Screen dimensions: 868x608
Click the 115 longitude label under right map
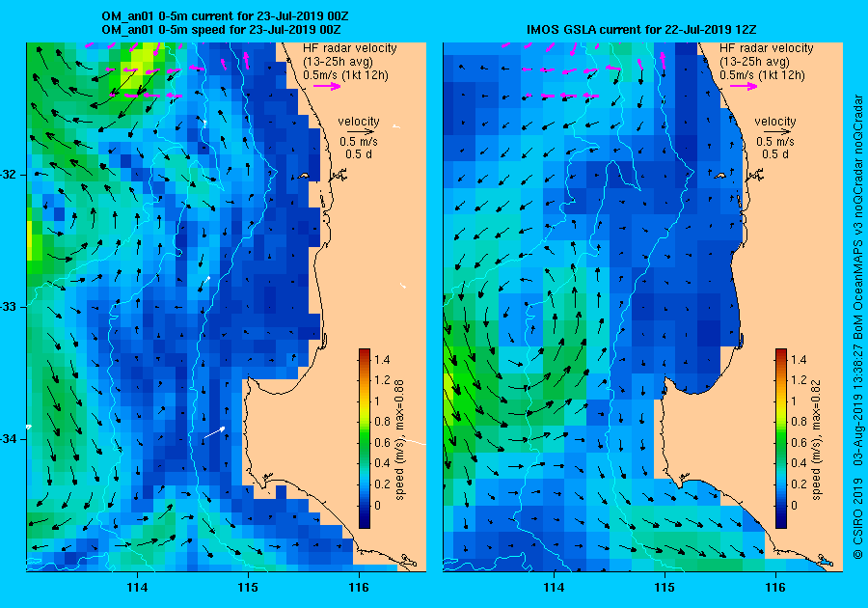[665, 588]
